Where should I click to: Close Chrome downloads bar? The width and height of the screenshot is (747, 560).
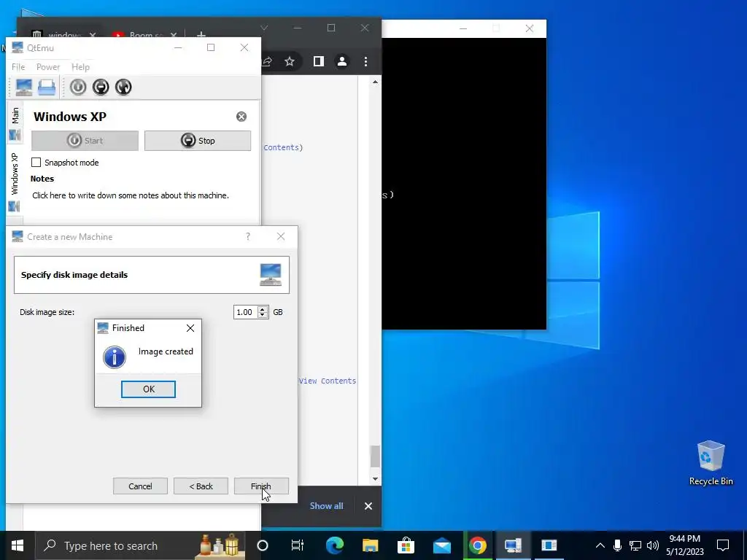pos(368,506)
